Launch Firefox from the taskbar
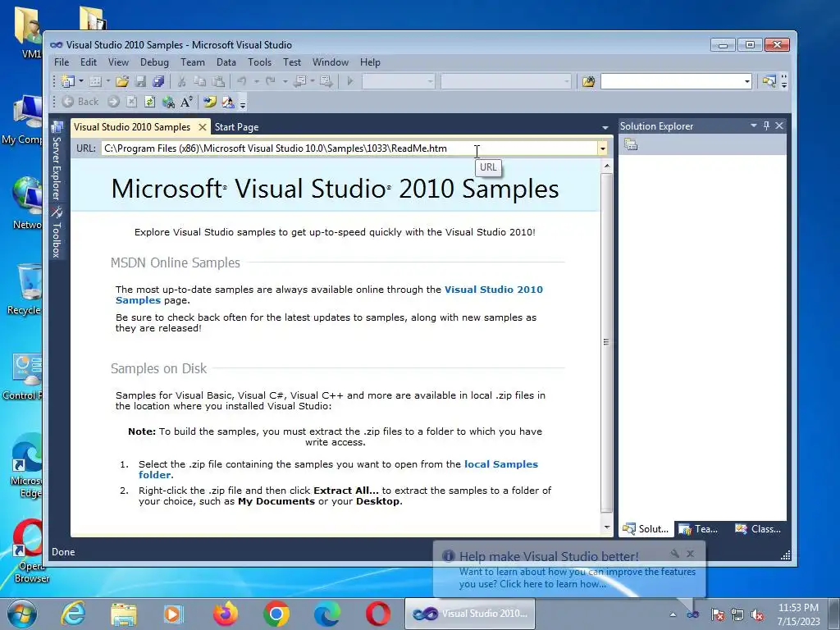Screen dimensions: 840x630 pyautogui.click(x=226, y=614)
